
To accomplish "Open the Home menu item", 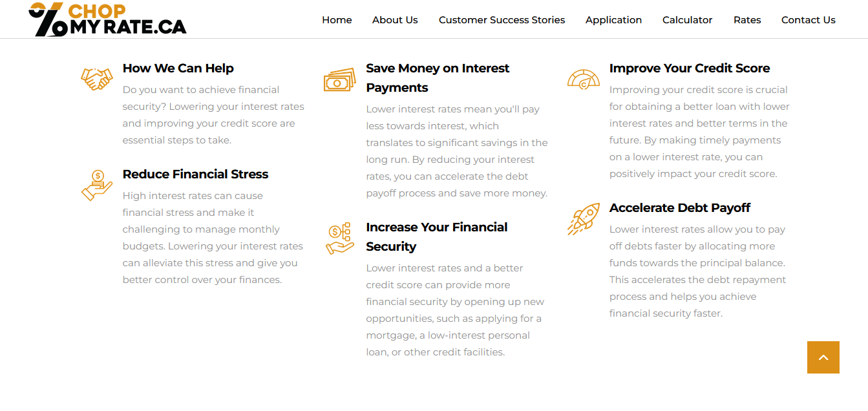I will pos(337,20).
